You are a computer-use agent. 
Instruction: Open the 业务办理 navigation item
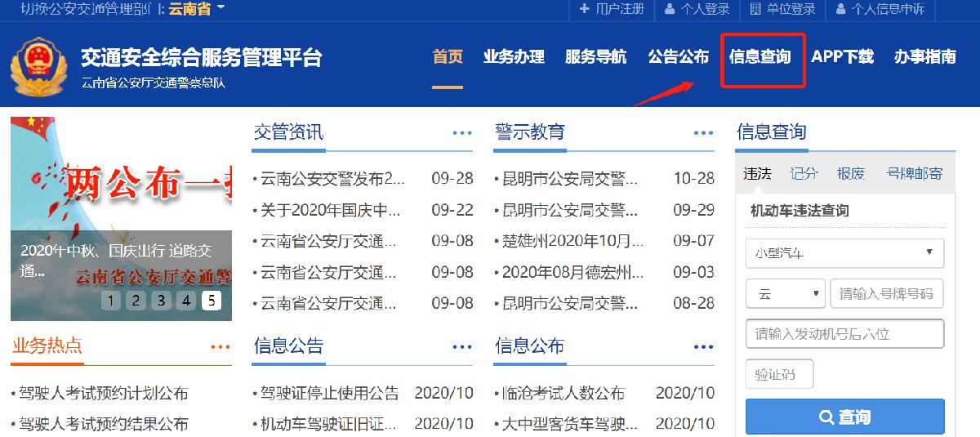point(514,57)
